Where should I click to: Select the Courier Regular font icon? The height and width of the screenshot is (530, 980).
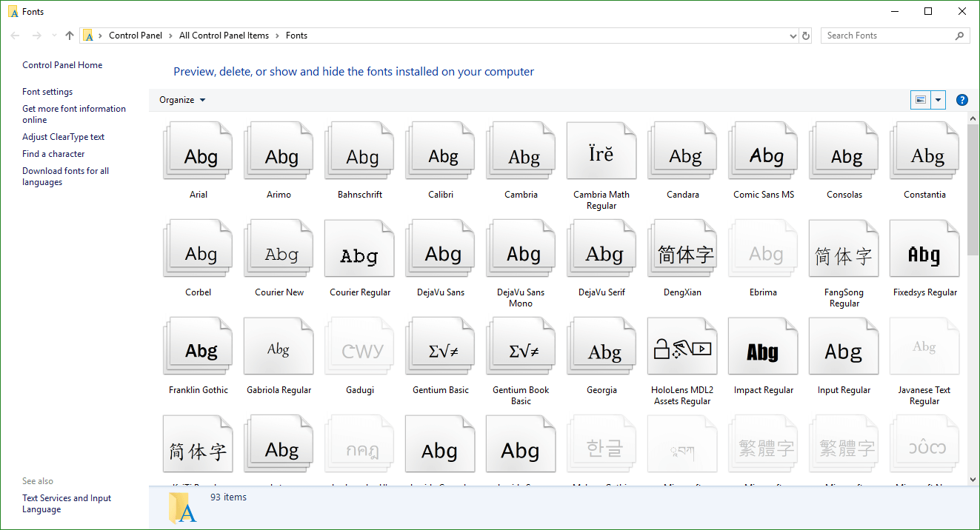pos(359,253)
